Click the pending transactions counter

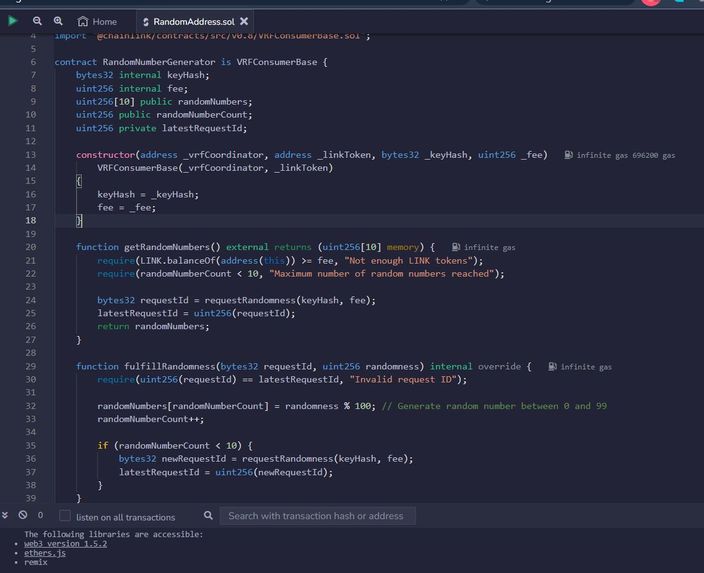40,515
